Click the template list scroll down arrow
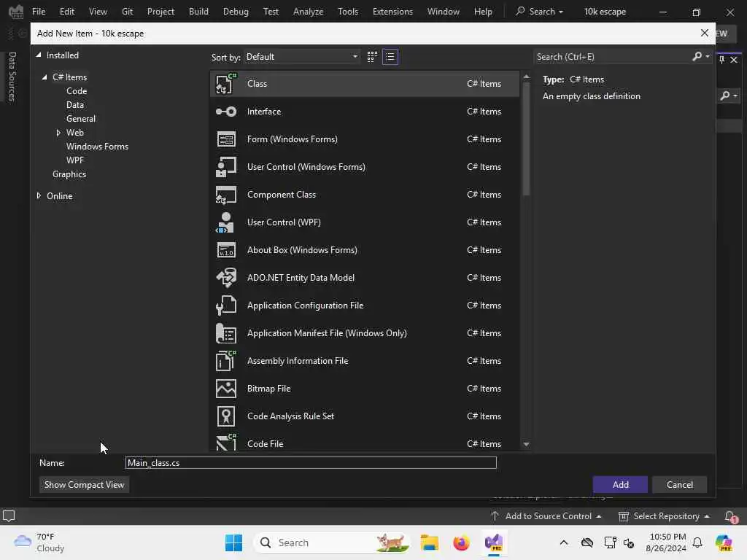Image resolution: width=747 pixels, height=560 pixels. 526,444
